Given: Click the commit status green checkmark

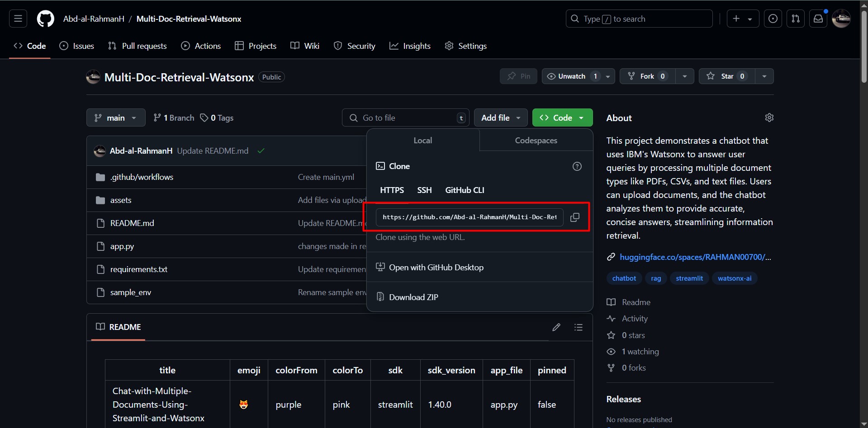Looking at the screenshot, I should pos(261,151).
